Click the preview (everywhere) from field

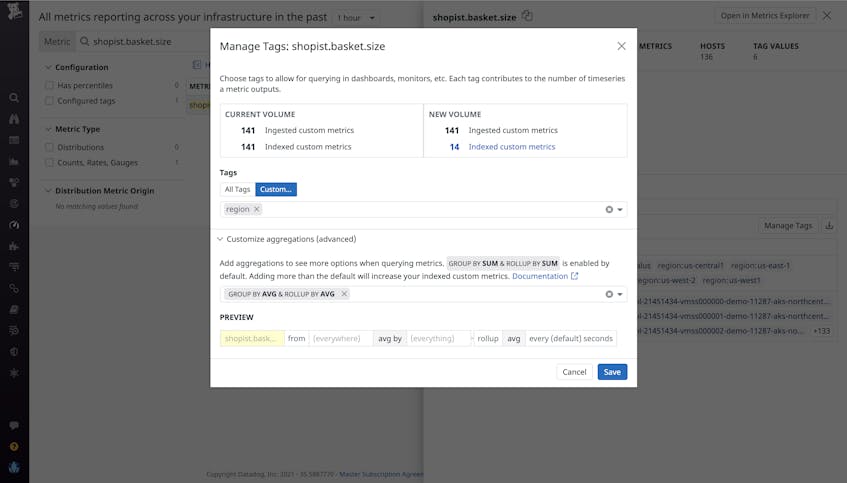click(340, 338)
